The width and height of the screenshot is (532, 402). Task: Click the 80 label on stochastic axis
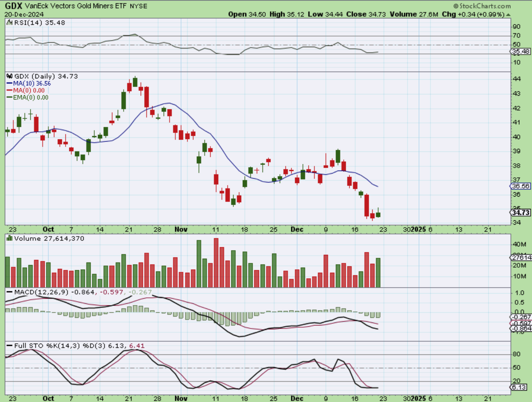[516, 354]
